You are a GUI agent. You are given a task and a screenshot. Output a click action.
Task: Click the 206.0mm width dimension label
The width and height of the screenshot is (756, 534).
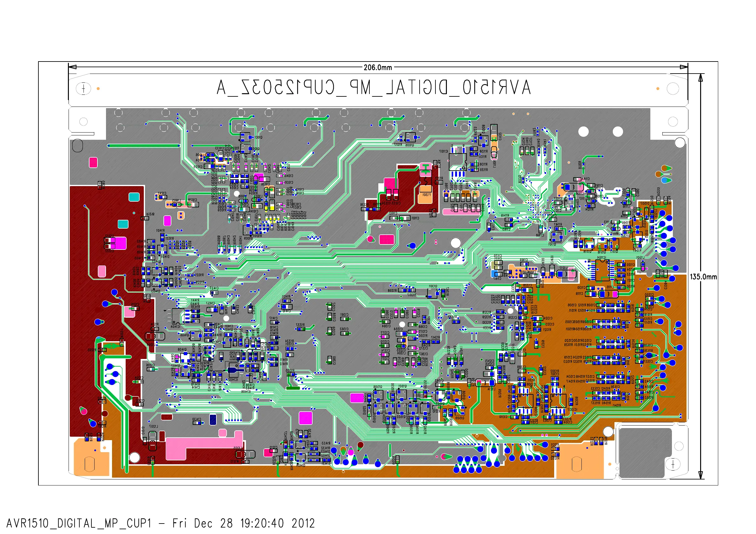coord(377,68)
